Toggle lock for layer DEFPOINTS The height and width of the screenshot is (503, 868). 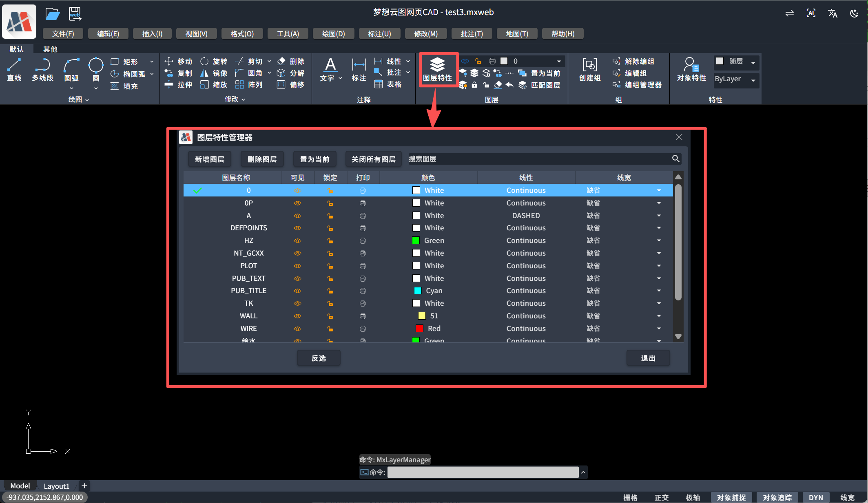click(330, 228)
